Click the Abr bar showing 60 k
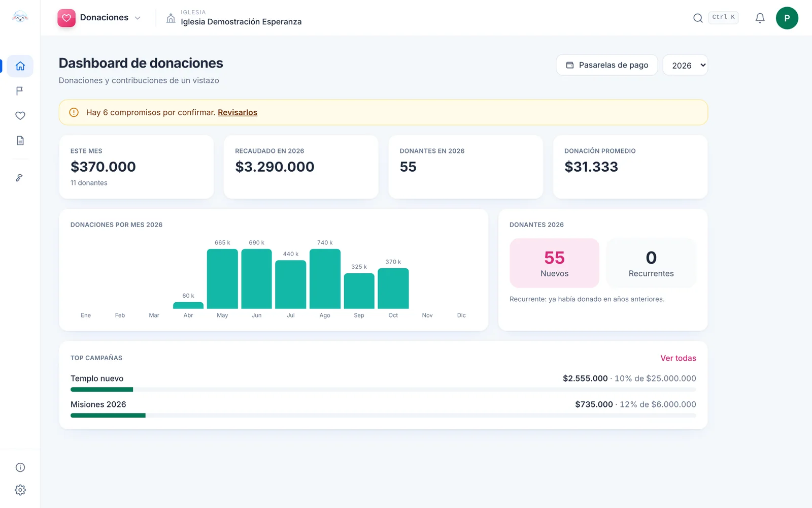This screenshot has width=812, height=508. click(x=188, y=305)
